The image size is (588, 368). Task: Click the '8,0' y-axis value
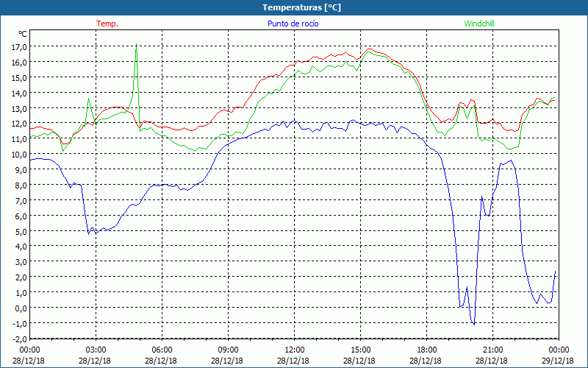pos(21,185)
